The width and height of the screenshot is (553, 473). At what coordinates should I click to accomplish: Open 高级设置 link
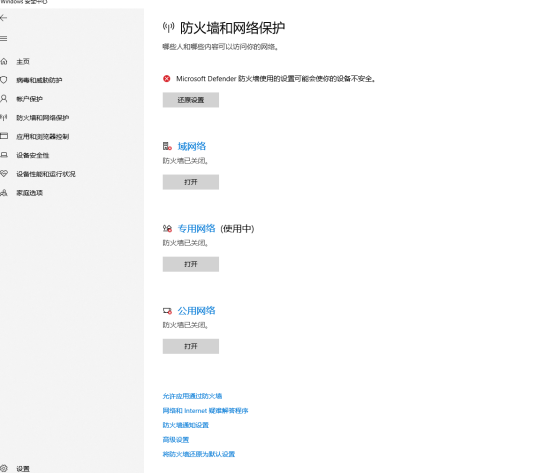[x=176, y=439]
